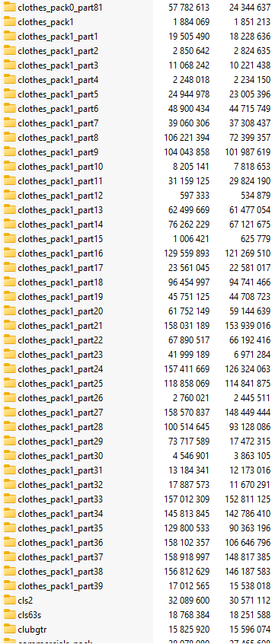
Task: Select the cls63s folder icon
Action: [9, 614]
